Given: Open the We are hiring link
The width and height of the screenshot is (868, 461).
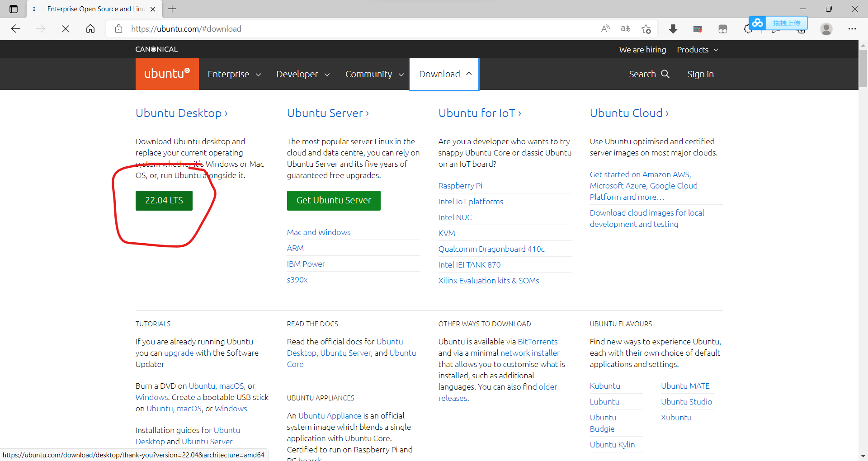Looking at the screenshot, I should click(x=642, y=50).
